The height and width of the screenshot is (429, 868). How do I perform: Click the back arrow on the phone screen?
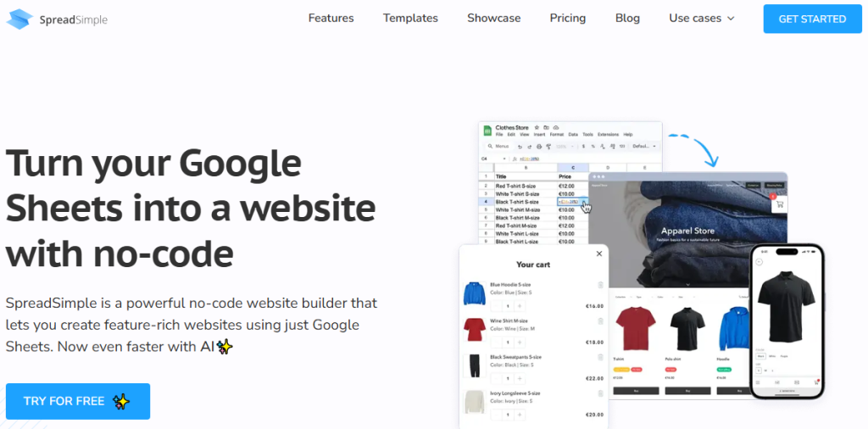pos(759,262)
